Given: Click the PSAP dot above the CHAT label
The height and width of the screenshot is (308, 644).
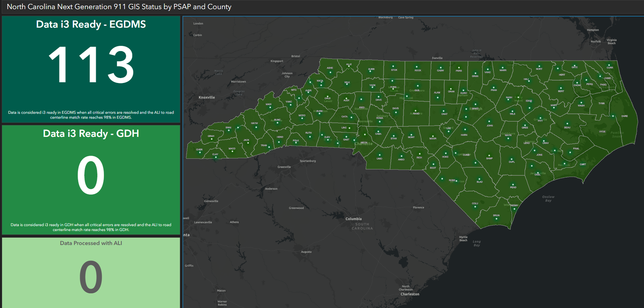Looking at the screenshot, I should [x=443, y=111].
